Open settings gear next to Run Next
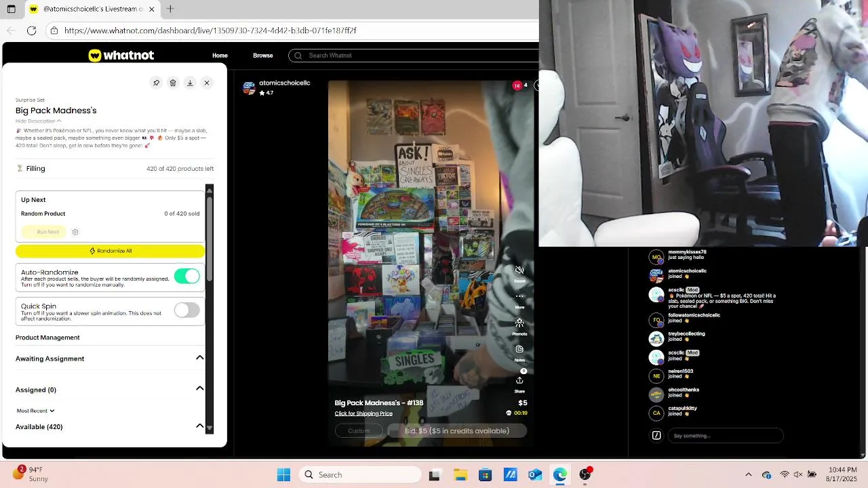This screenshot has height=488, width=868. pos(75,232)
